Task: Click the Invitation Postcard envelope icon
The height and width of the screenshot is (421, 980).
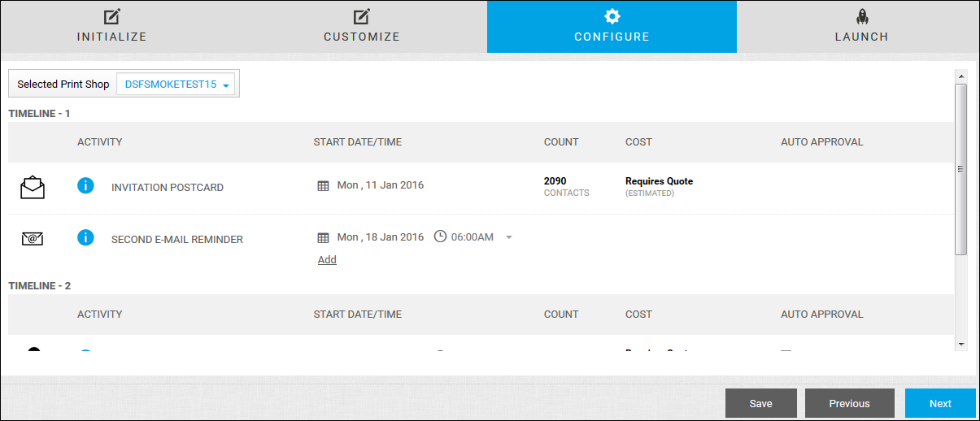Action: (x=33, y=187)
